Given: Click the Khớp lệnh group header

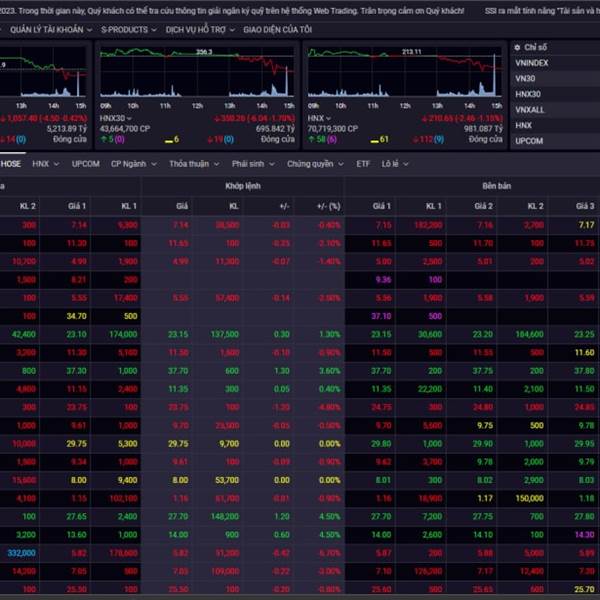Looking at the screenshot, I should click(x=243, y=186).
